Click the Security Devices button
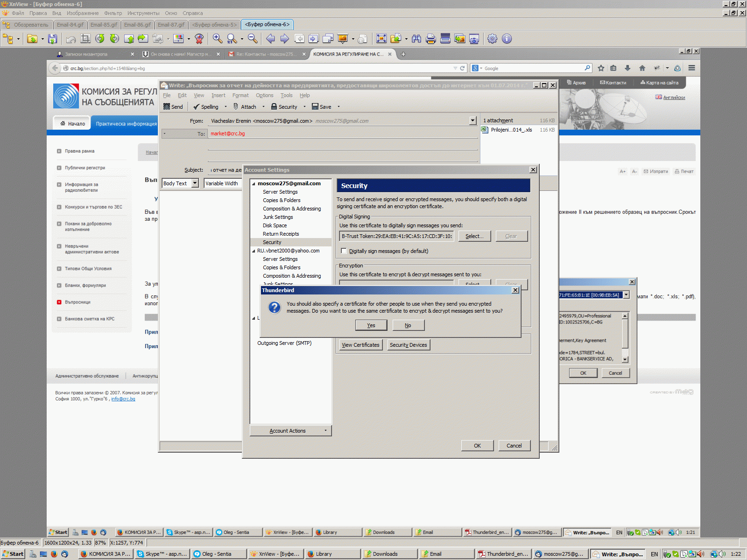The height and width of the screenshot is (560, 747). pos(409,345)
